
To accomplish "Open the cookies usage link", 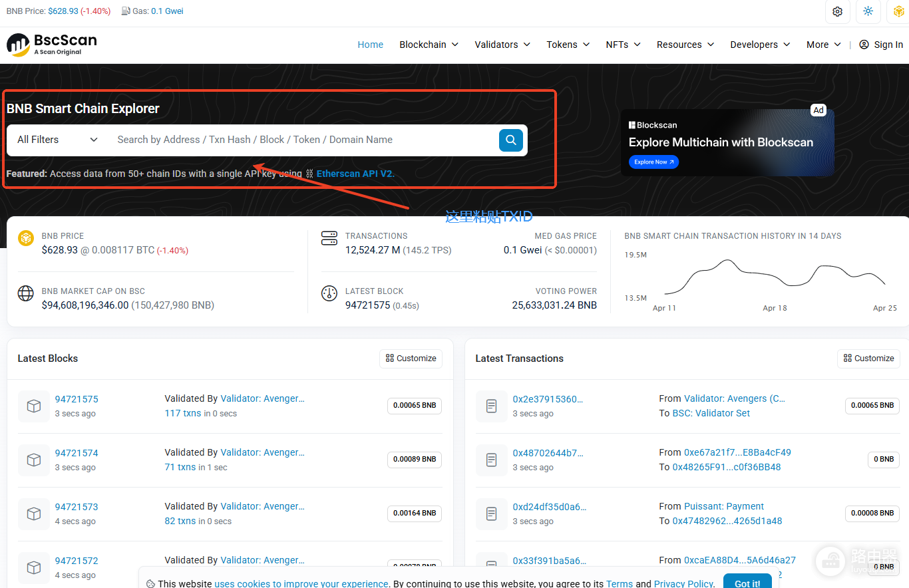I will tap(301, 584).
